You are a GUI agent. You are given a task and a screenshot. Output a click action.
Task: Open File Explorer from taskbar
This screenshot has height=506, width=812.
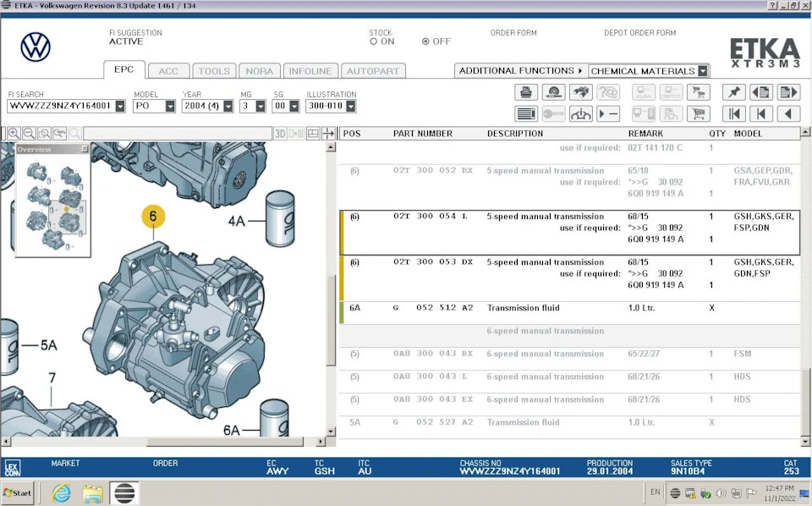pyautogui.click(x=93, y=493)
